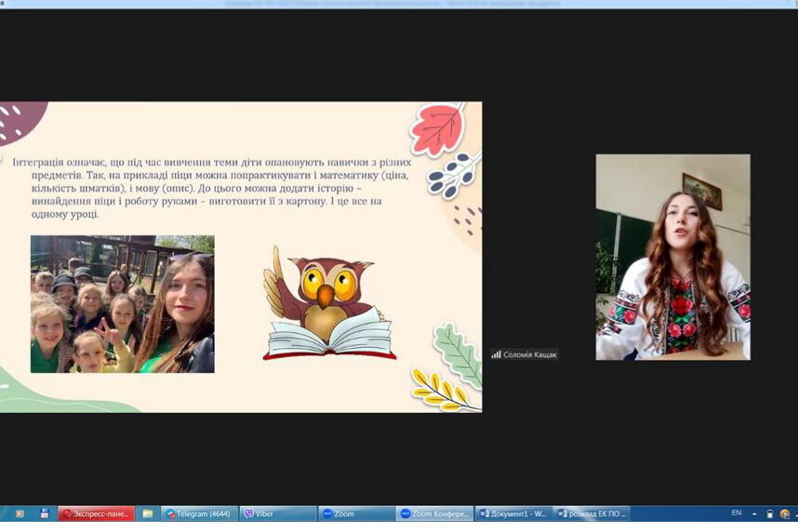Open the file explorer folder icon in taskbar

point(147,513)
